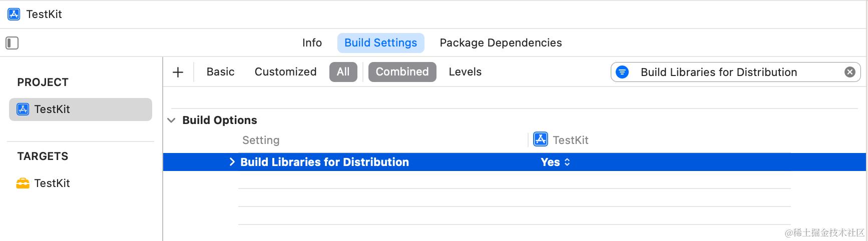The width and height of the screenshot is (868, 241).
Task: Switch to Combined view
Action: pos(402,72)
